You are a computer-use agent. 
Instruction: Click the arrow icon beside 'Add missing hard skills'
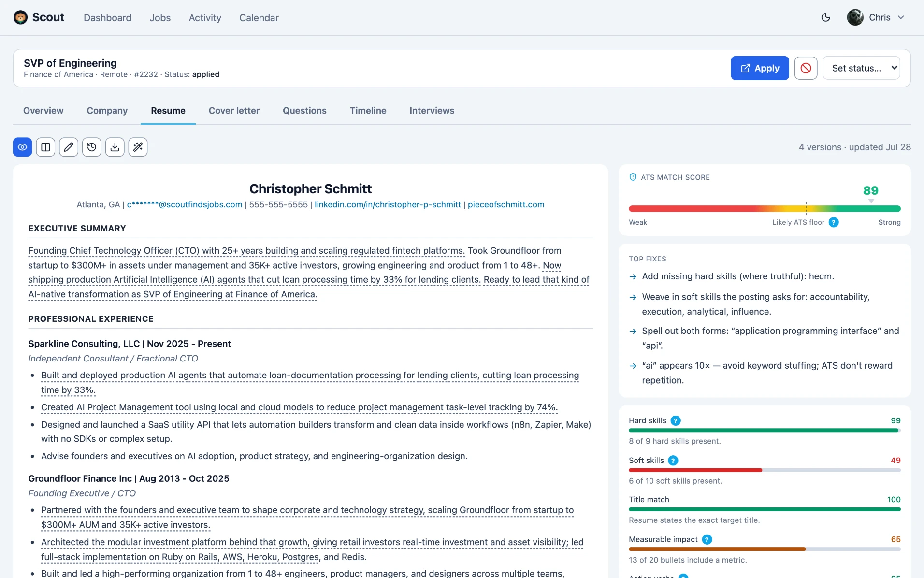click(x=633, y=277)
